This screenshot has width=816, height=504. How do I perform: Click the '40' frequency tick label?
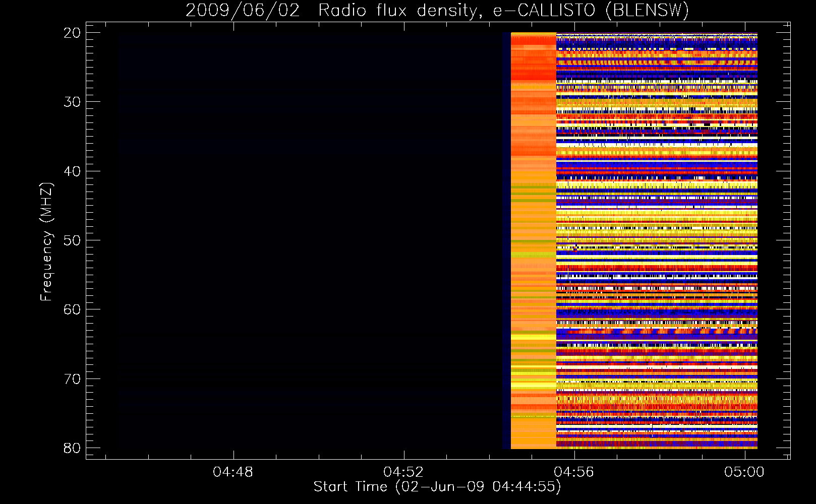tap(73, 171)
